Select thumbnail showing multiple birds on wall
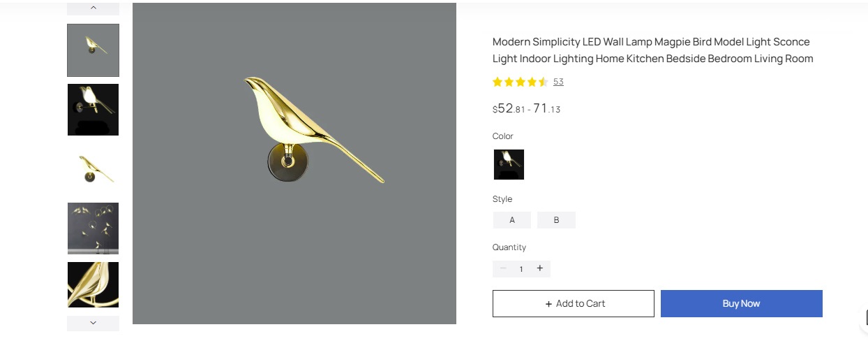This screenshot has width=868, height=341. pos(93,228)
